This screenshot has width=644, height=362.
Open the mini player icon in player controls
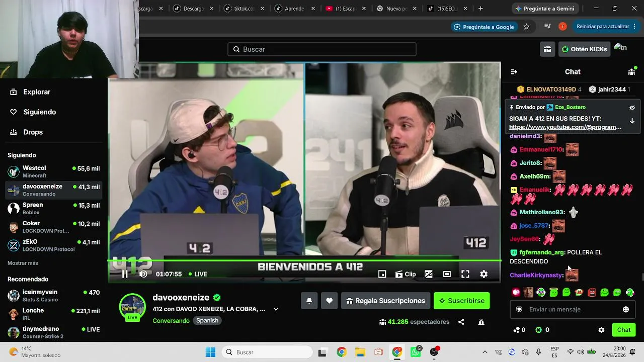(382, 274)
